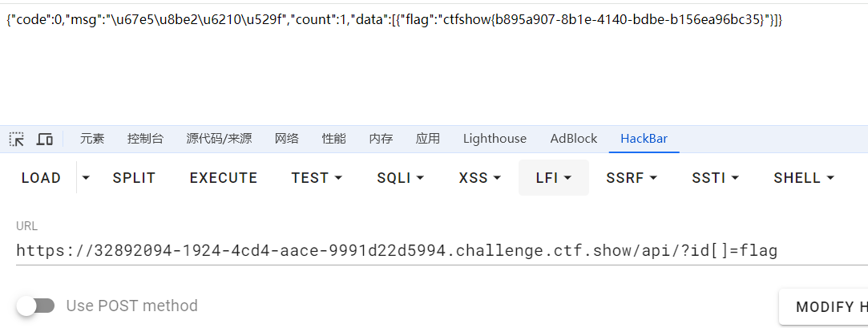Open the LFI dropdown menu
Viewport: 868px width, 328px height.
(554, 178)
